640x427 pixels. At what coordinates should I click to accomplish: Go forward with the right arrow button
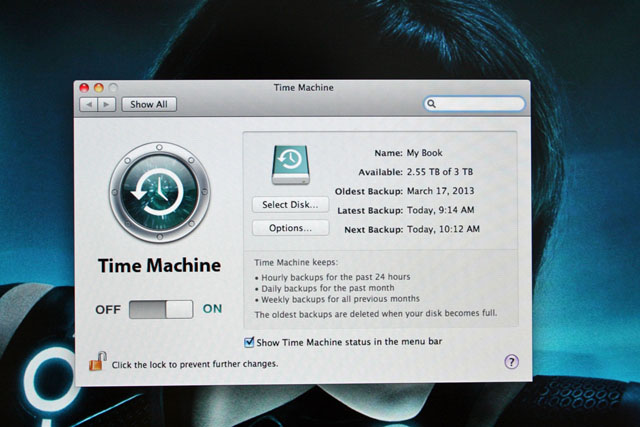pos(107,105)
